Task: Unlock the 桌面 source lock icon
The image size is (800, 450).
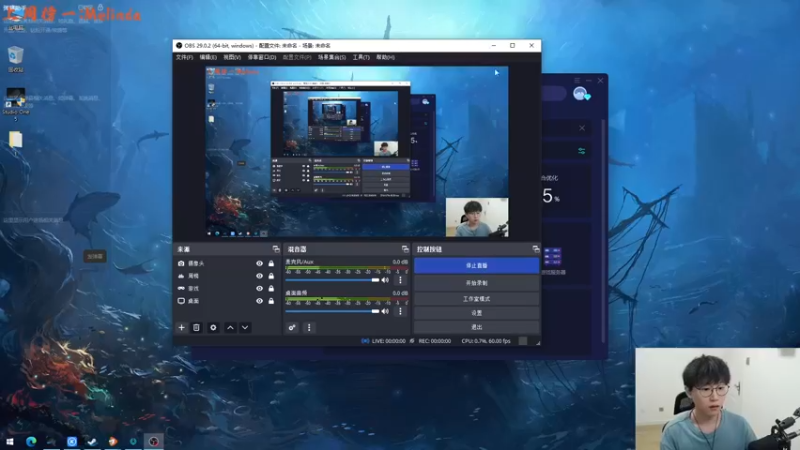Action: (x=271, y=301)
